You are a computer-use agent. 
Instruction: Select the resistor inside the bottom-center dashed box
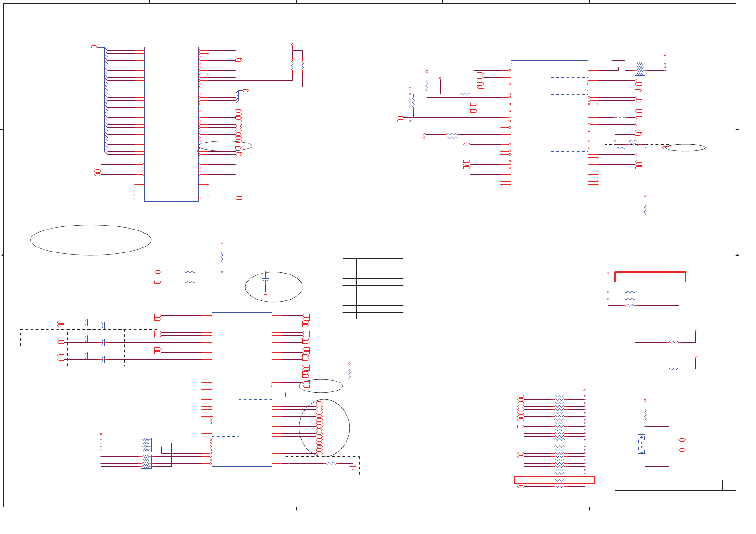click(x=331, y=463)
